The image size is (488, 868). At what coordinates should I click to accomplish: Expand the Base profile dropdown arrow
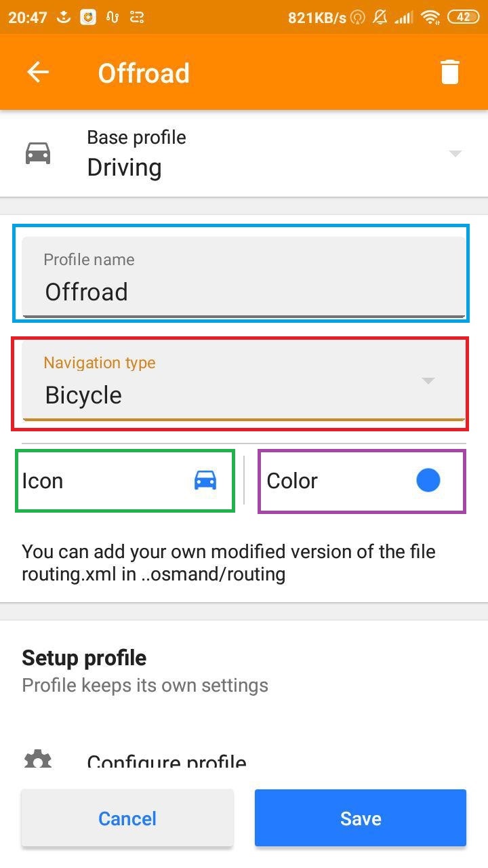click(455, 153)
